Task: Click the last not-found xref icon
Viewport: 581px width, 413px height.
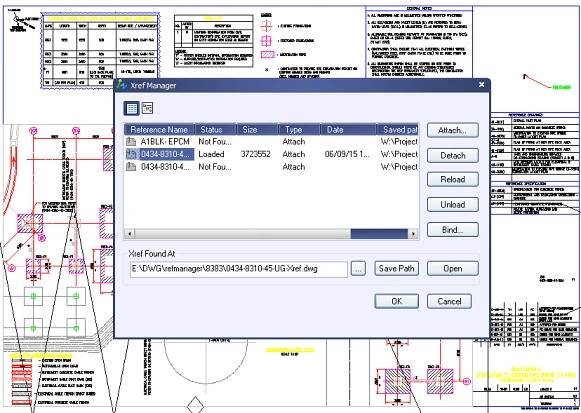Action: [x=131, y=167]
